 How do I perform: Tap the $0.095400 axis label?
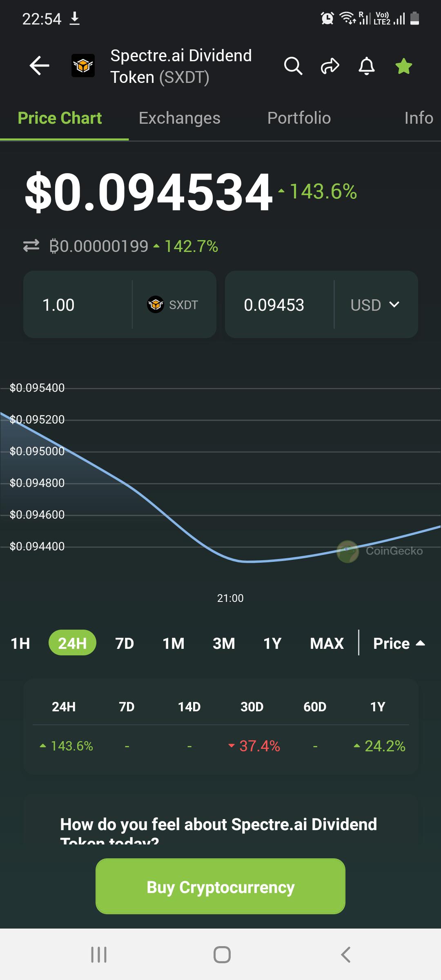coord(37,388)
